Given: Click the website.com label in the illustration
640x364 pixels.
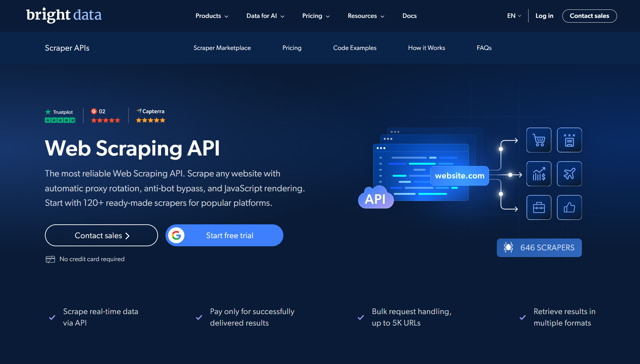Looking at the screenshot, I should point(459,175).
